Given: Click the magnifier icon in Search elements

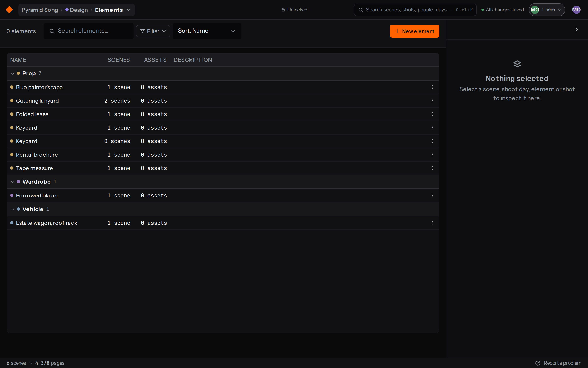Looking at the screenshot, I should [x=52, y=31].
